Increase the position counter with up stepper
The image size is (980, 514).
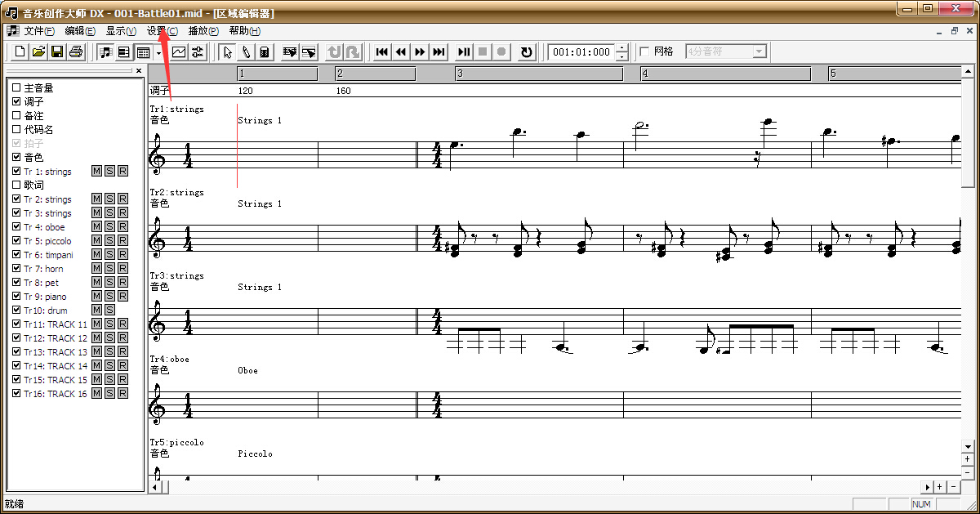[x=622, y=47]
